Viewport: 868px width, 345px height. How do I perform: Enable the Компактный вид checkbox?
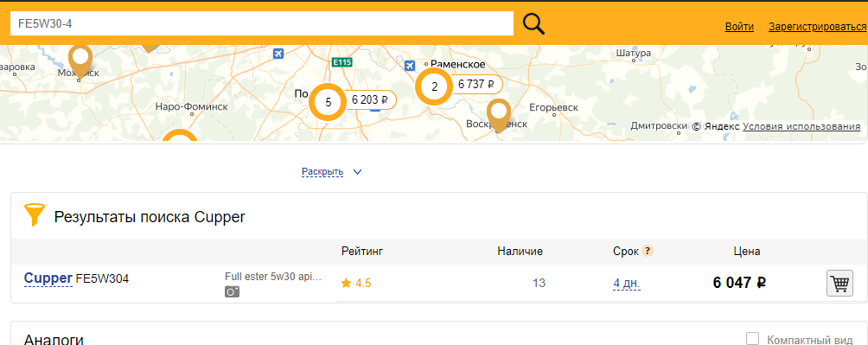pyautogui.click(x=752, y=339)
